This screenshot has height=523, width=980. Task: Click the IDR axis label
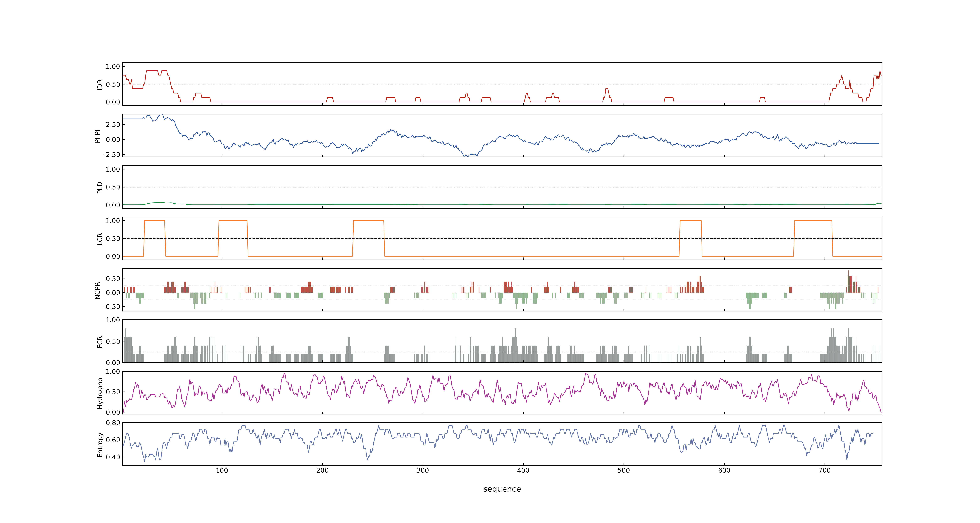(x=100, y=85)
